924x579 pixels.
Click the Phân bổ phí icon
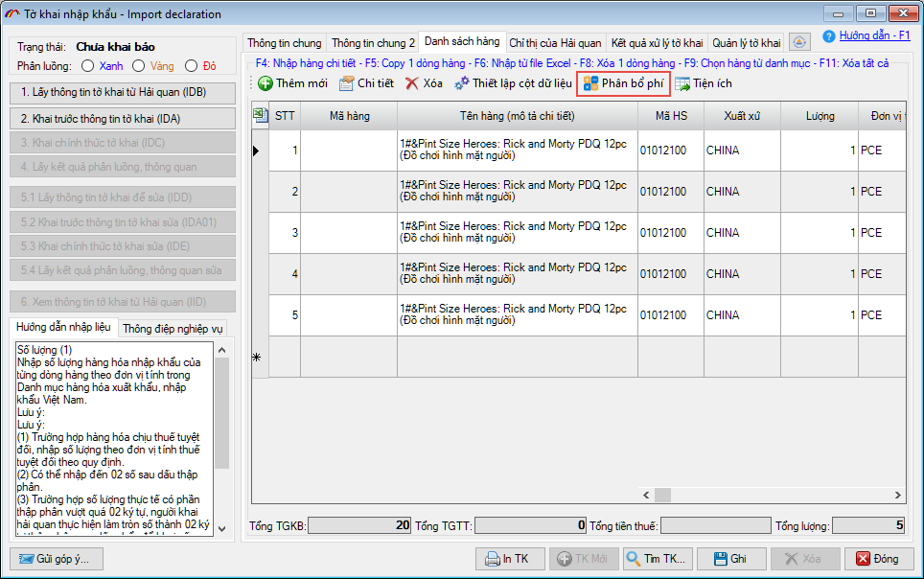pyautogui.click(x=591, y=83)
